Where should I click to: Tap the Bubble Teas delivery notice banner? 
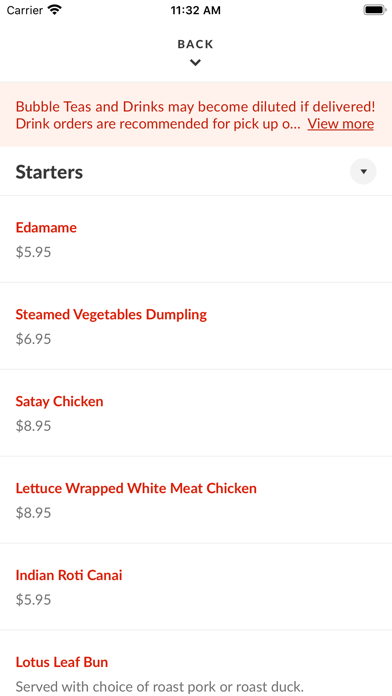[x=196, y=115]
